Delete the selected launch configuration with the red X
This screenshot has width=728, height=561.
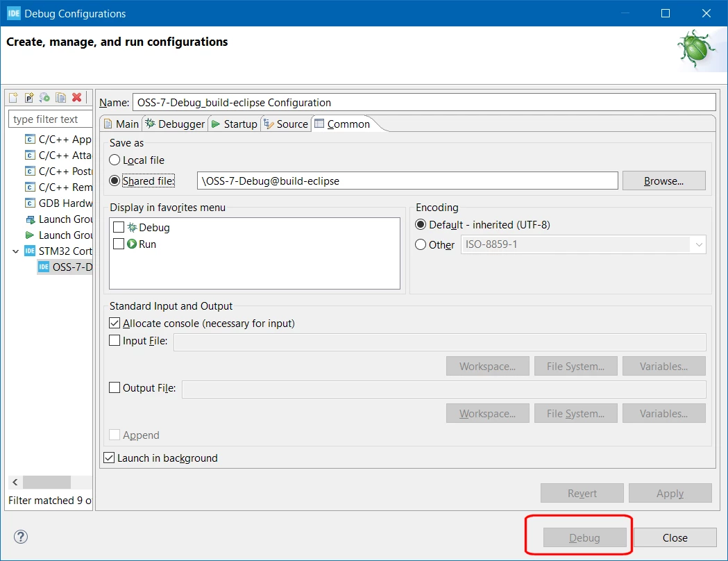click(x=76, y=97)
